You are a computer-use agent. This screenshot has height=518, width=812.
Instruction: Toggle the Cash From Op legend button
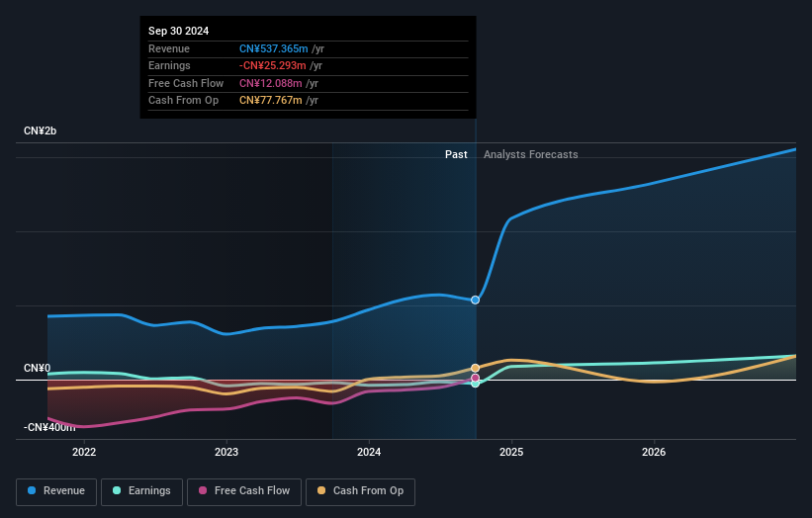(360, 491)
